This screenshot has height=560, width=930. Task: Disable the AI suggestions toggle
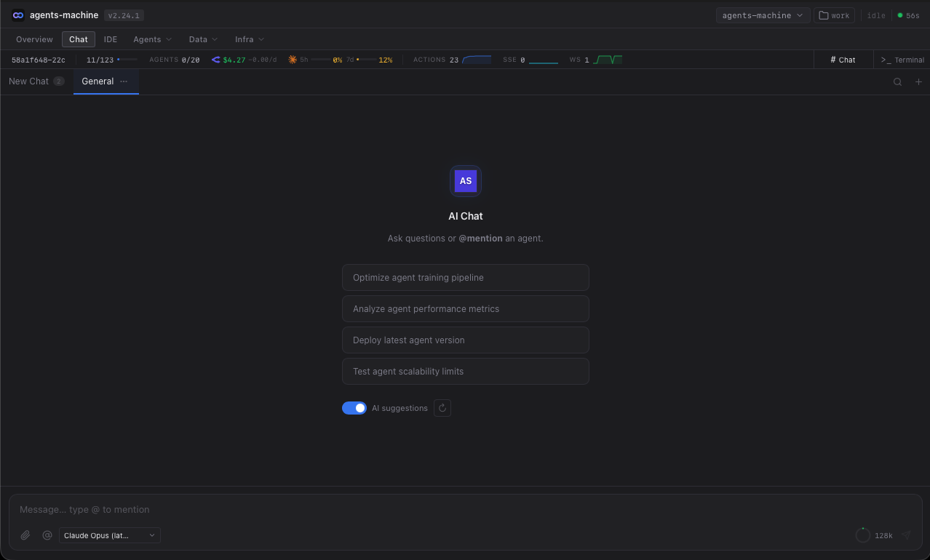[x=354, y=408]
